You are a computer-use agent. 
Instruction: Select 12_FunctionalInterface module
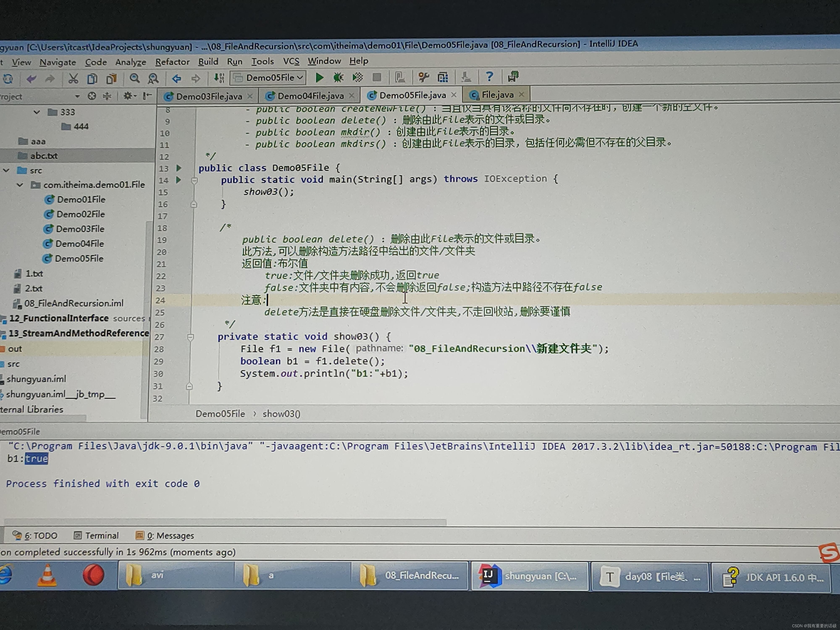pyautogui.click(x=59, y=318)
